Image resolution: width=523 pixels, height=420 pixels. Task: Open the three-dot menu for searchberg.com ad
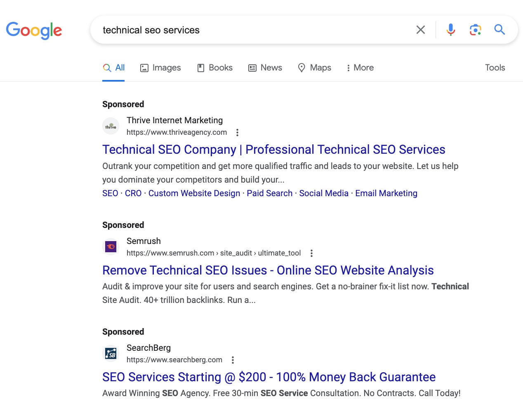coord(233,360)
